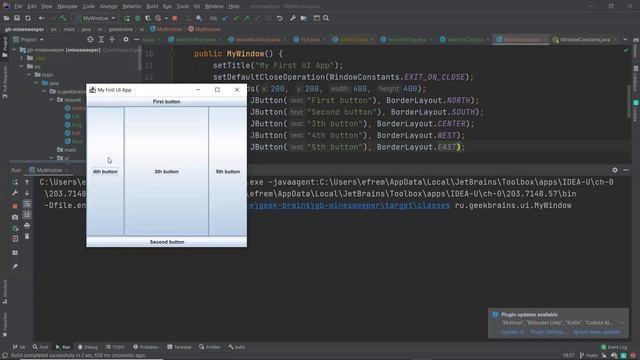
Task: Open Project panel gear options
Action: (126, 40)
